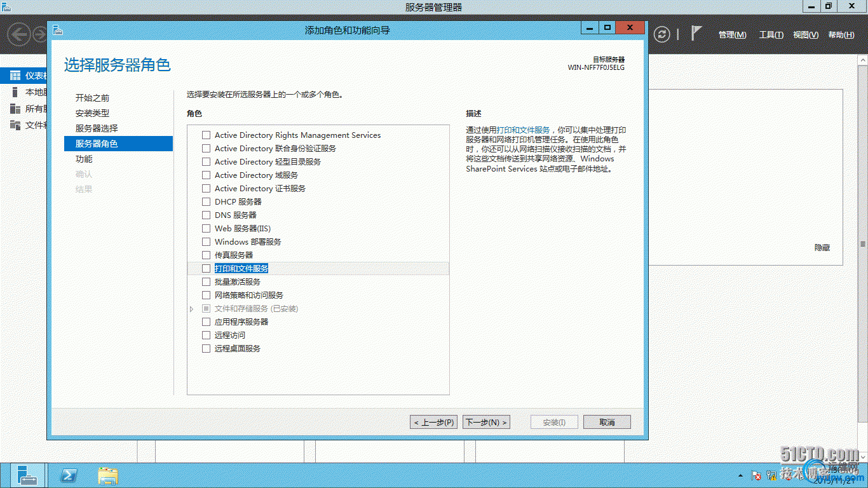868x488 pixels.
Task: Click the 本地 server icon in sidebar
Action: [15, 92]
